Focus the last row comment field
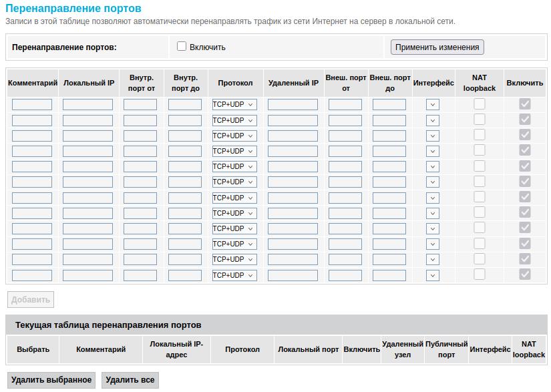The image size is (551, 392). (x=32, y=275)
